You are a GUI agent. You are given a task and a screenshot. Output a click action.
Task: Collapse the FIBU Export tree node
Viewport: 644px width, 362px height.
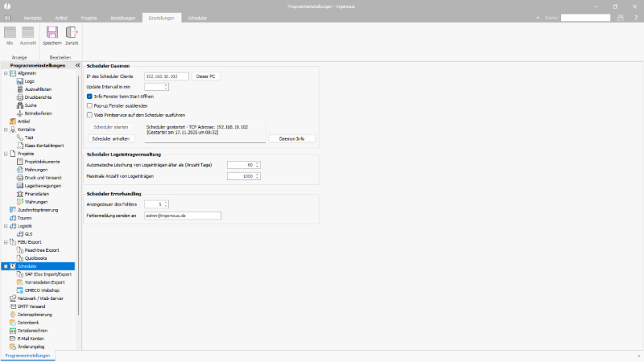pyautogui.click(x=6, y=242)
